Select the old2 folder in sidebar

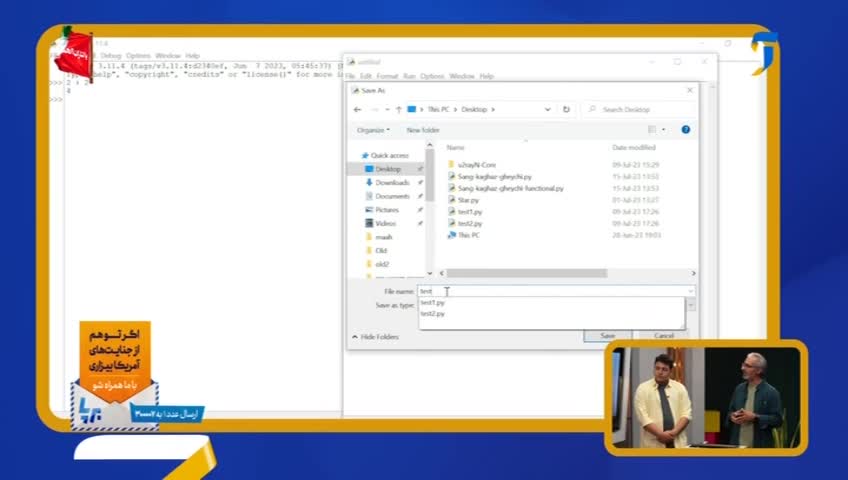pyautogui.click(x=382, y=264)
